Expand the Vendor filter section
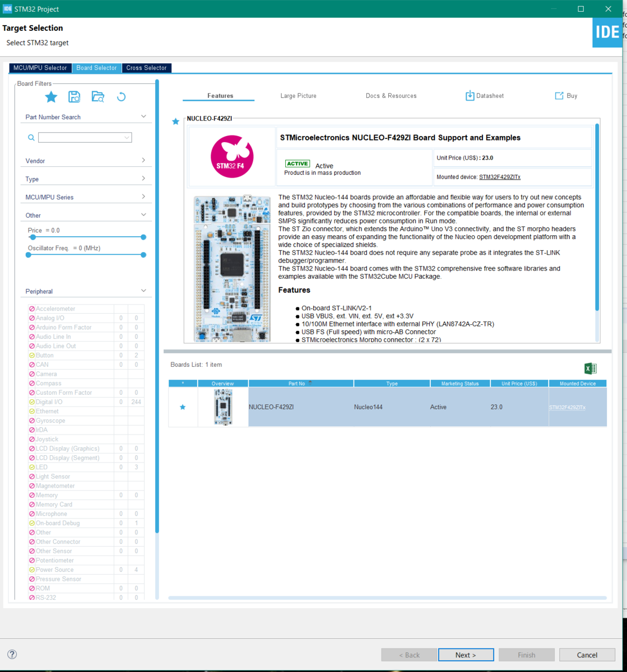 click(86, 161)
